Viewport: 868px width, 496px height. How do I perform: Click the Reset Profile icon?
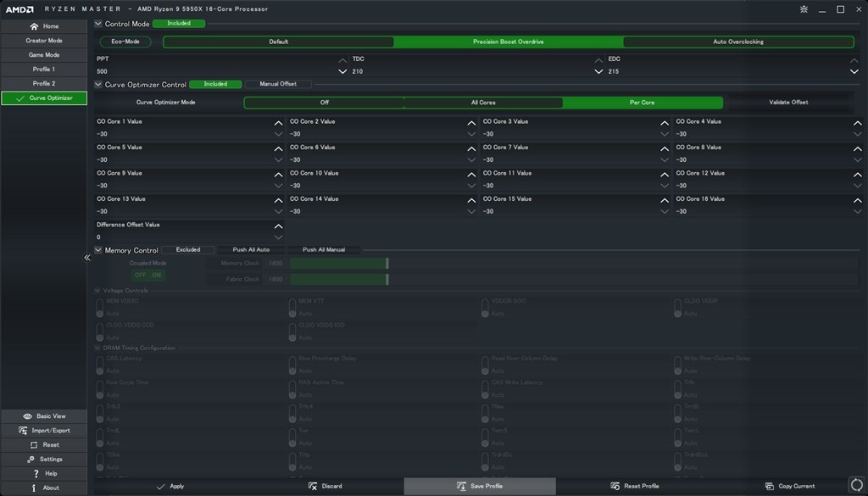coord(615,487)
